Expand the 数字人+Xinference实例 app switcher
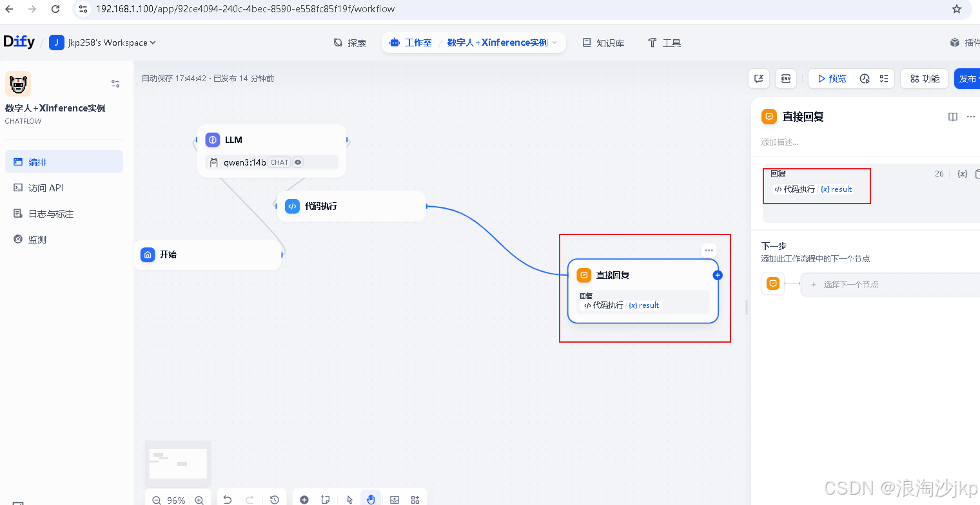The width and height of the screenshot is (980, 505). (x=502, y=43)
